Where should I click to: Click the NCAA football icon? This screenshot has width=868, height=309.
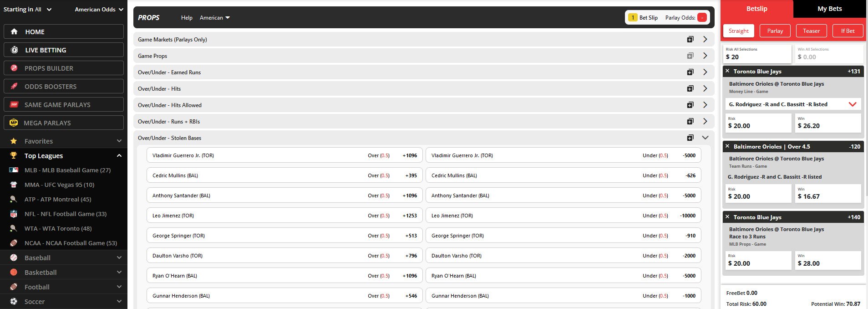click(14, 243)
